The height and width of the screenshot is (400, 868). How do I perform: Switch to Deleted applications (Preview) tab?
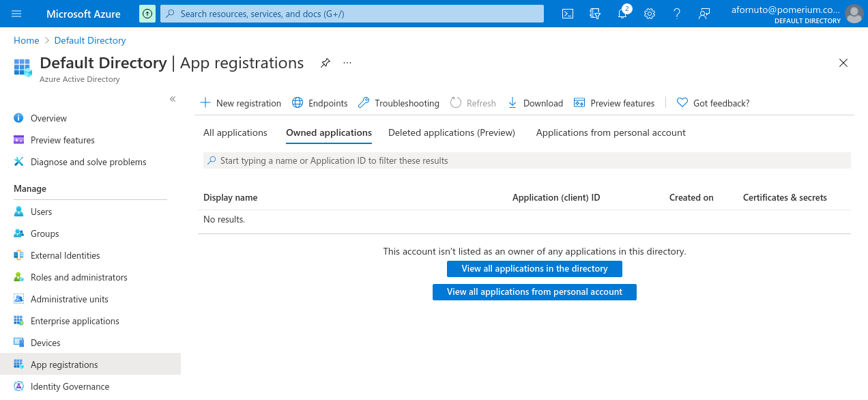coord(452,132)
